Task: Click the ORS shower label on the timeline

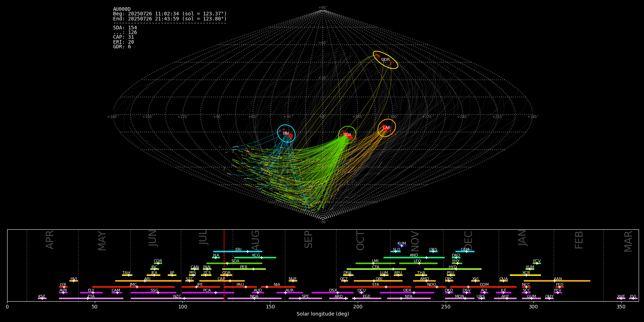Action: point(433,250)
